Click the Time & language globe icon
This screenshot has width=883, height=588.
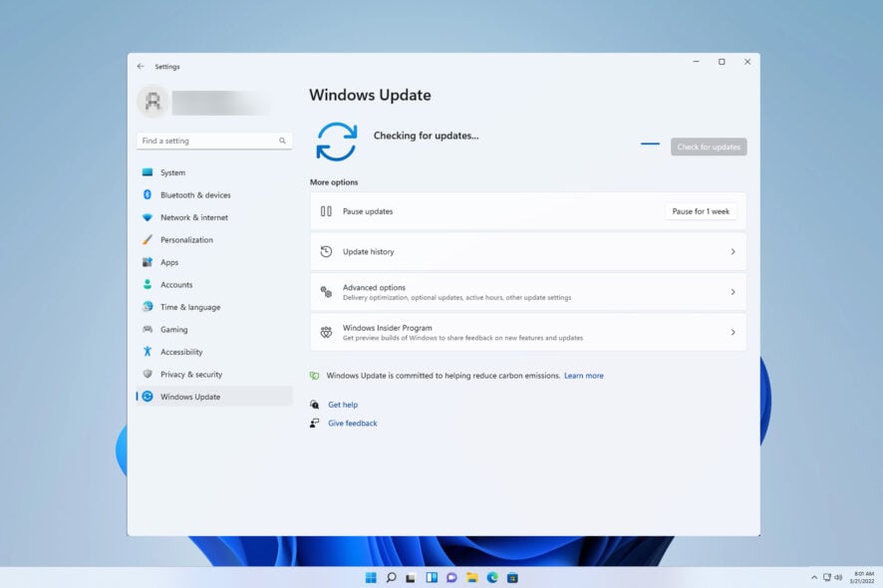click(x=147, y=306)
